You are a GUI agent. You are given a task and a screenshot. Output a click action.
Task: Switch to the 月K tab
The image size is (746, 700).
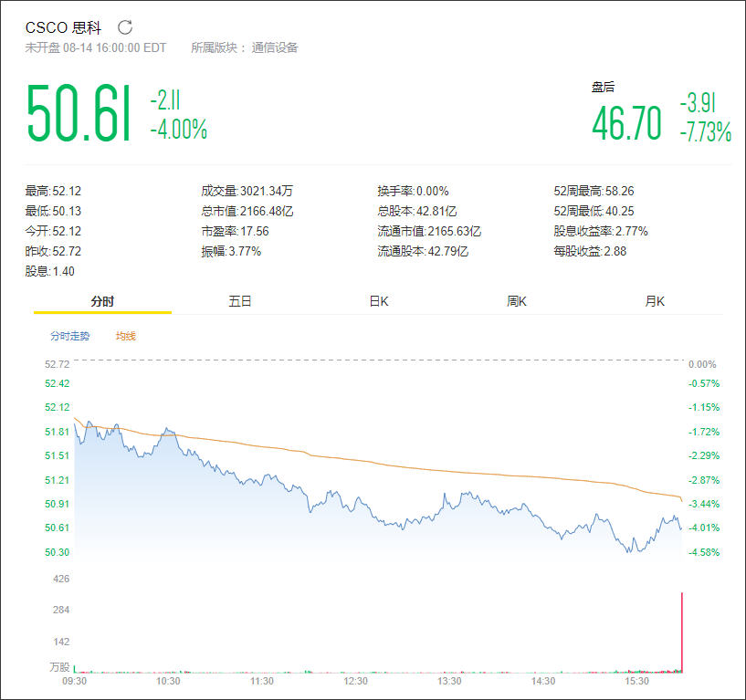point(655,301)
